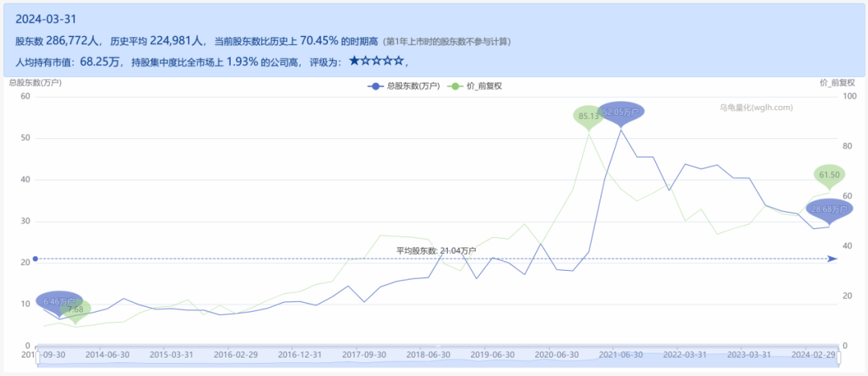Click the 52.05万户 peak marker pin

[620, 112]
